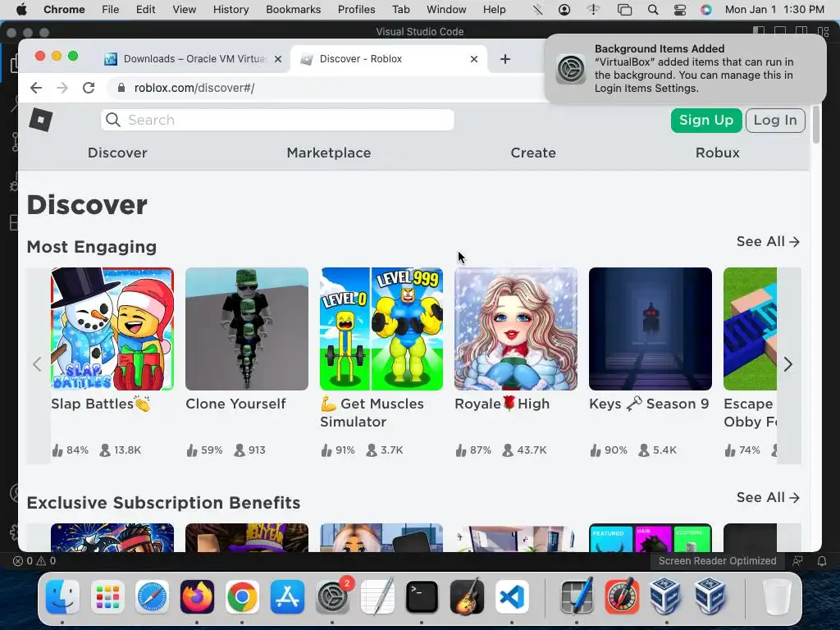Click the Roblox logo icon
The width and height of the screenshot is (840, 630).
[41, 120]
